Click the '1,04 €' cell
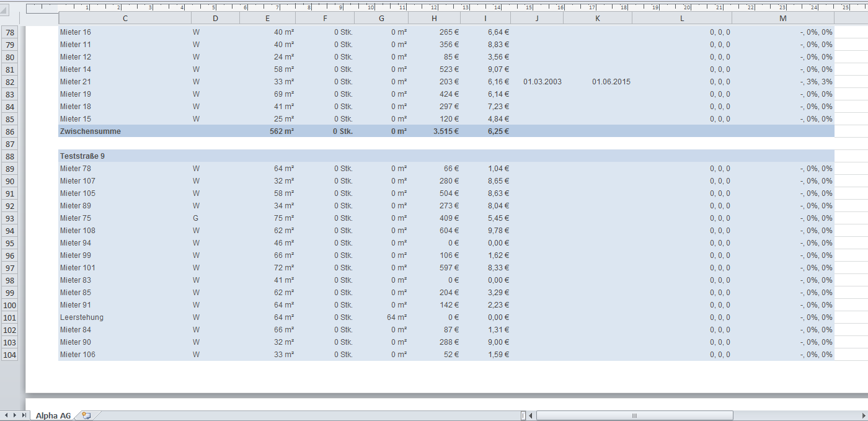The width and height of the screenshot is (868, 421). (x=485, y=168)
